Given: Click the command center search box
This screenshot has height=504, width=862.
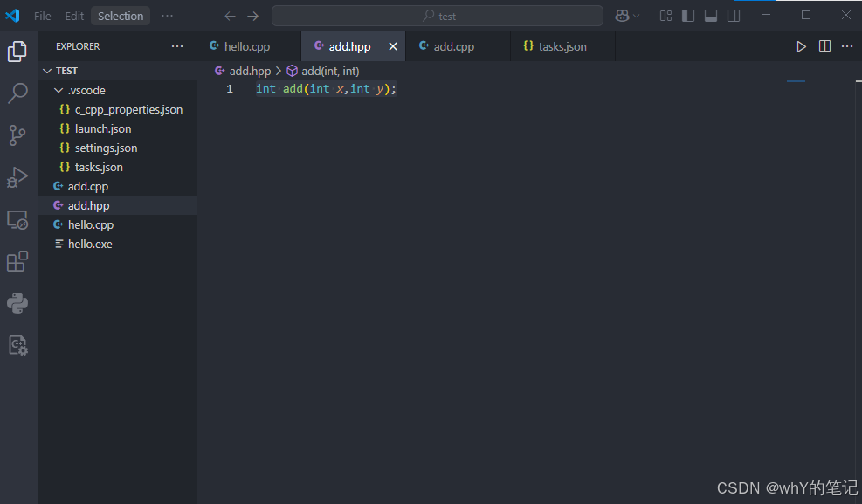Looking at the screenshot, I should point(438,16).
